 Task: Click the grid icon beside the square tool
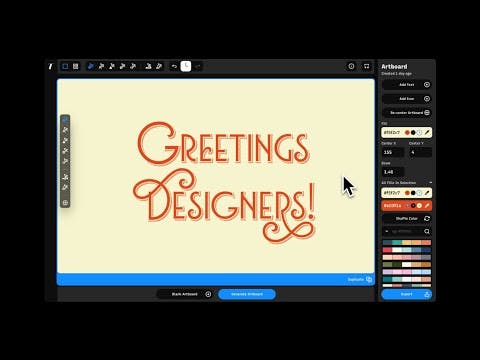pyautogui.click(x=76, y=66)
